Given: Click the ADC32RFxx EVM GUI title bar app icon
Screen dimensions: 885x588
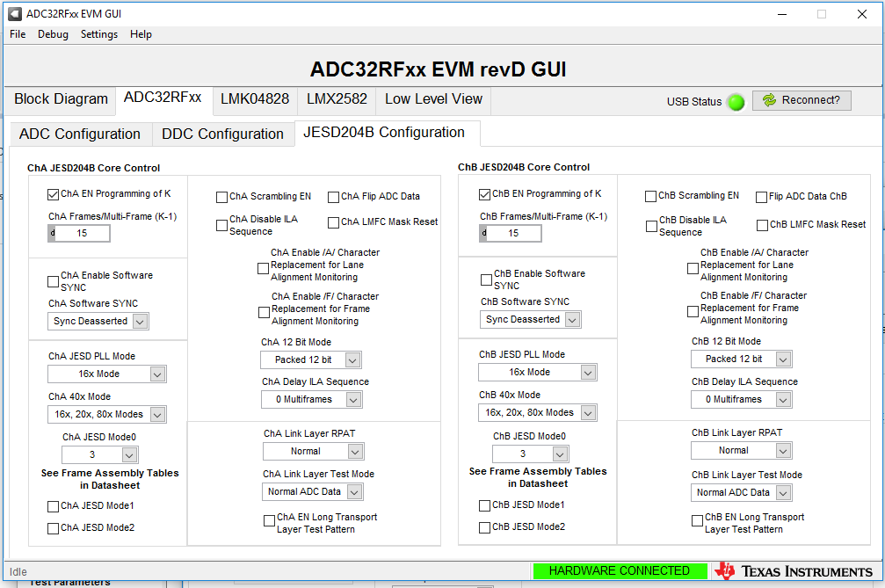Looking at the screenshot, I should (x=15, y=13).
